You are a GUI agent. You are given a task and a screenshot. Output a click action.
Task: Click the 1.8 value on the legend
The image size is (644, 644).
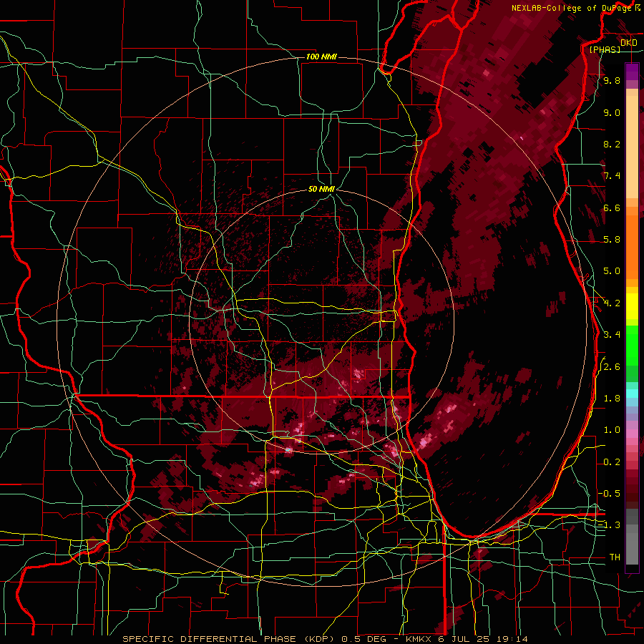coord(612,399)
